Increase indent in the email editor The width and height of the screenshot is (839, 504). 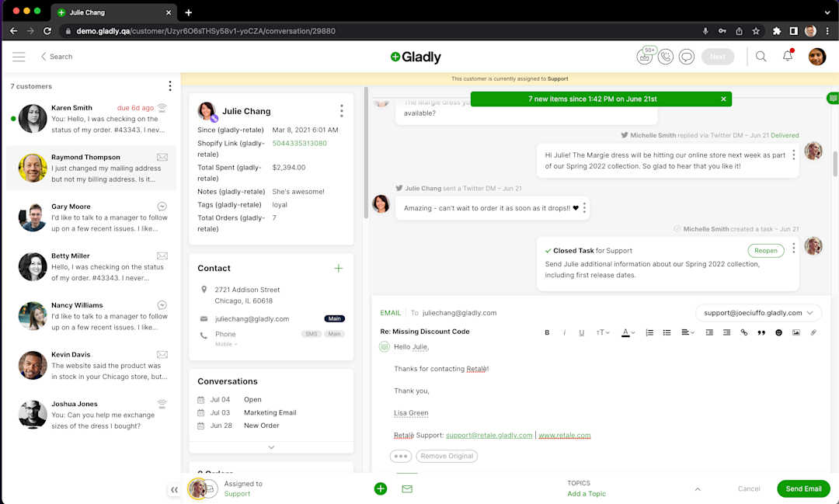(x=726, y=333)
